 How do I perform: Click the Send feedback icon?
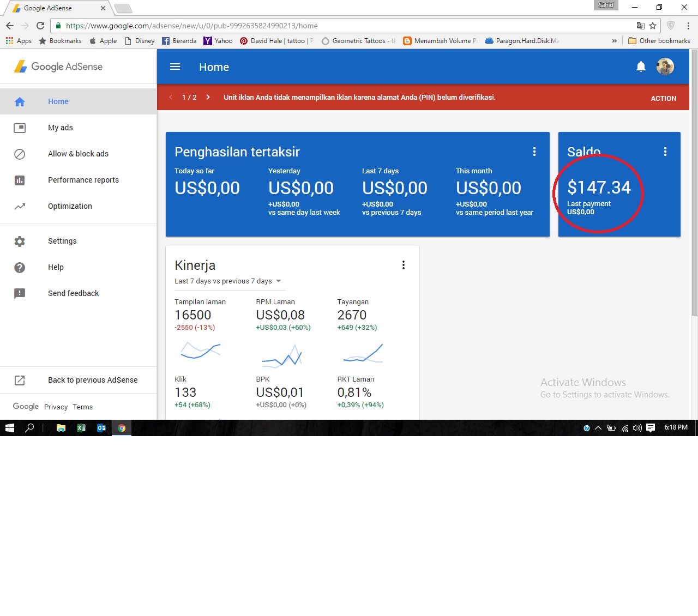pos(20,293)
